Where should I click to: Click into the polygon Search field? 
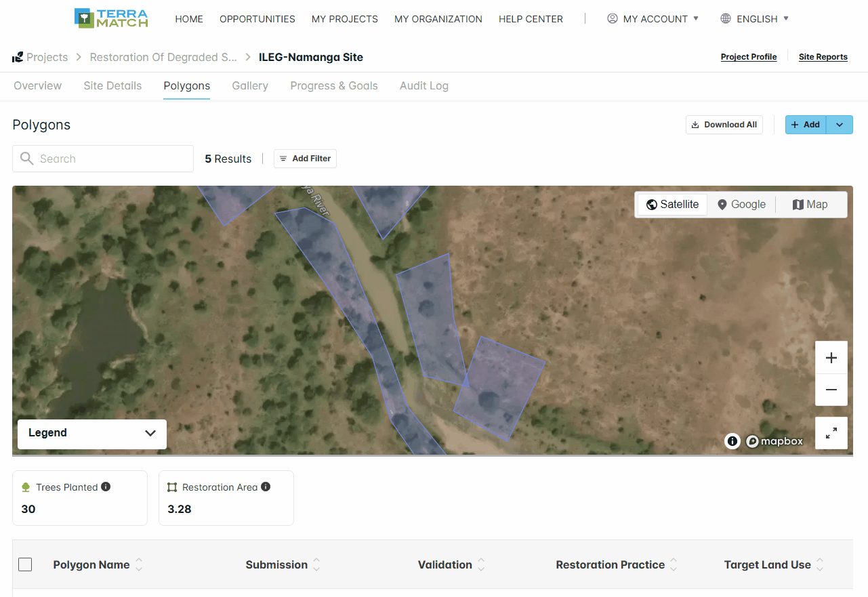[103, 159]
